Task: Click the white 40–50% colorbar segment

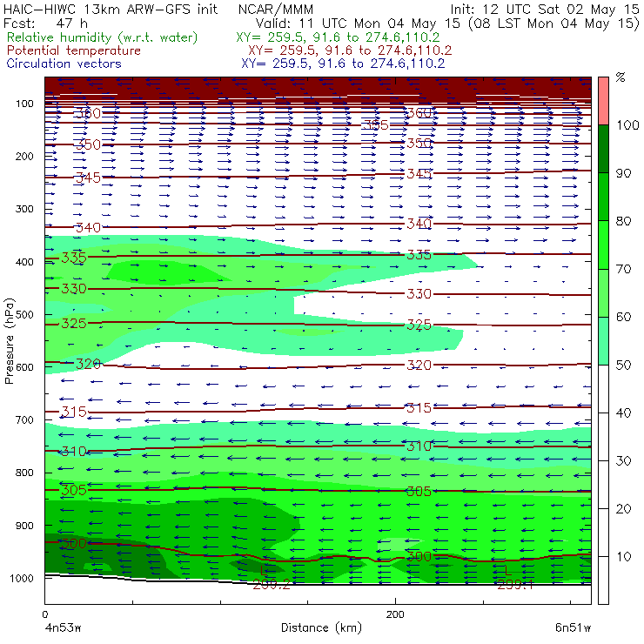Action: pos(603,389)
